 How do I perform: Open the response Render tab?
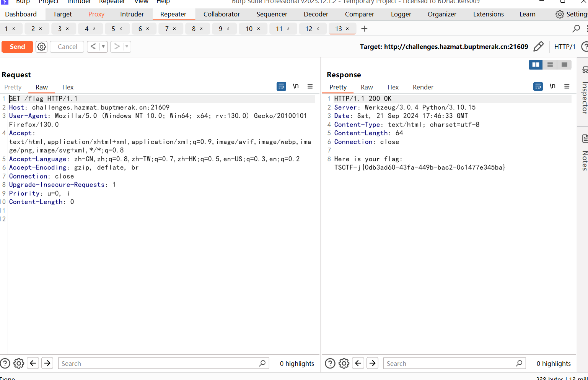[423, 87]
